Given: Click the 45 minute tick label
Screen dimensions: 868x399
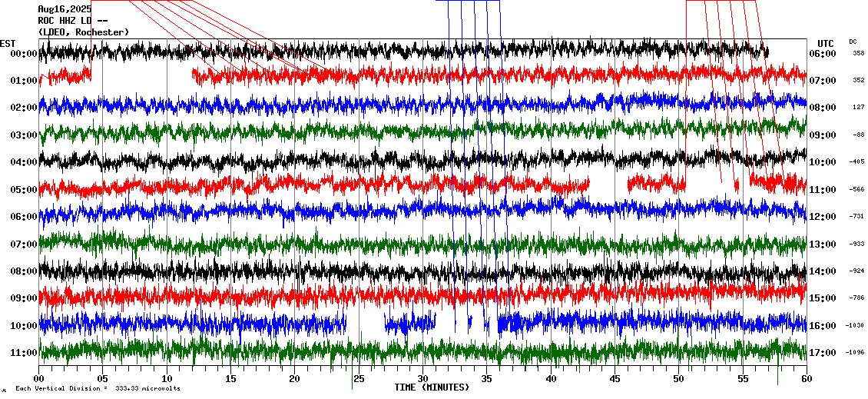Looking at the screenshot, I should 615,379.
